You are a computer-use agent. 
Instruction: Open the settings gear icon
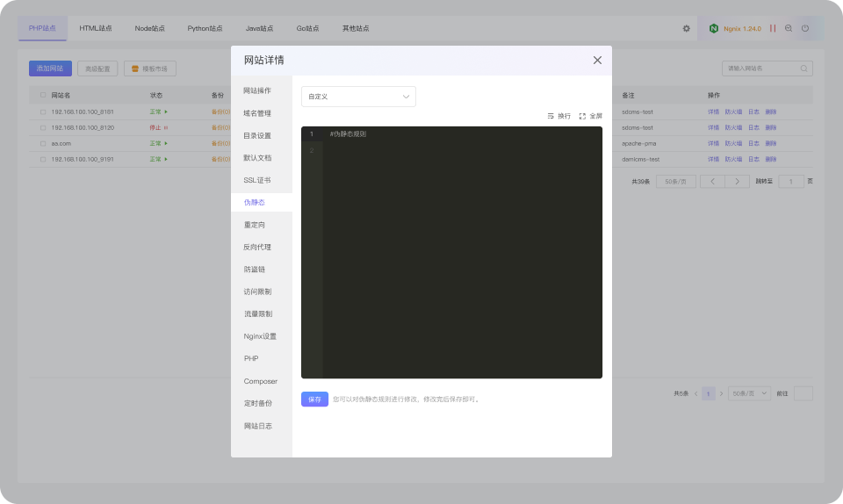point(686,28)
